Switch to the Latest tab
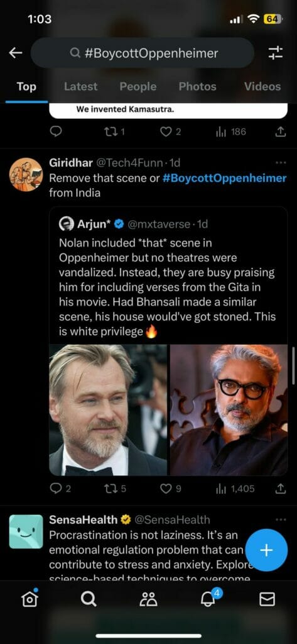This screenshot has width=297, height=644. tap(81, 86)
